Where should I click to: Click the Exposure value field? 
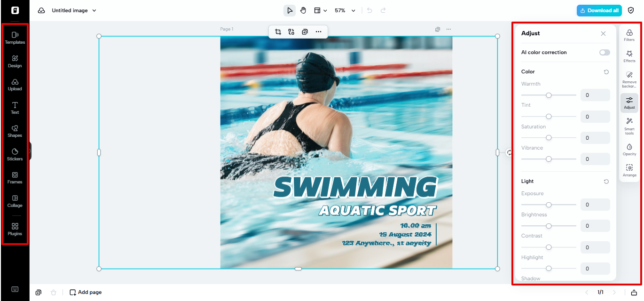(x=595, y=205)
